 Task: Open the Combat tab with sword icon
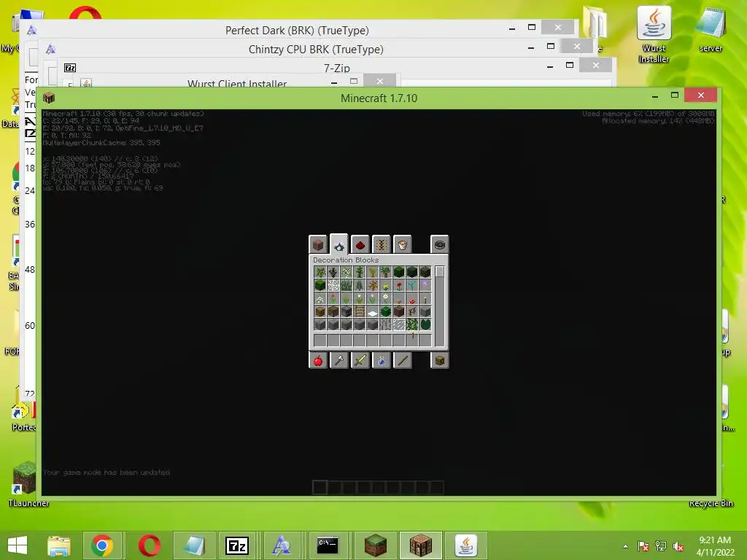pos(360,360)
